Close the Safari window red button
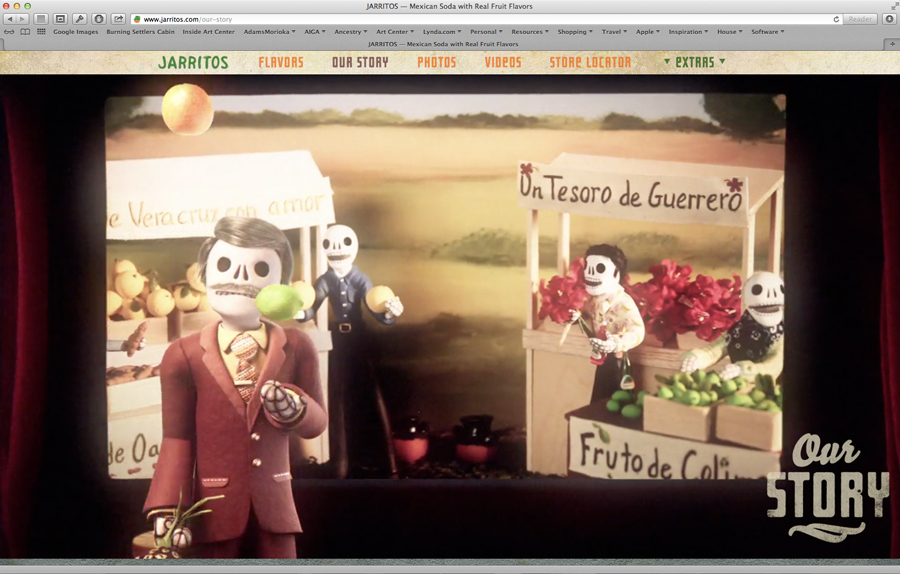This screenshot has height=574, width=900. [x=6, y=6]
